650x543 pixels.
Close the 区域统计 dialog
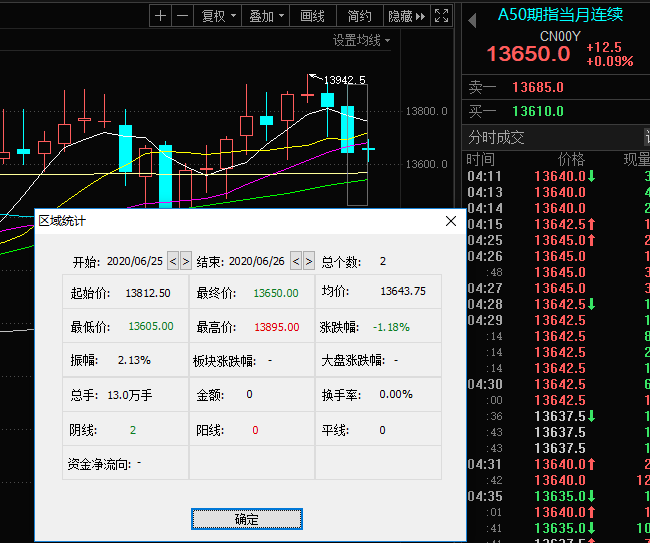pyautogui.click(x=451, y=221)
